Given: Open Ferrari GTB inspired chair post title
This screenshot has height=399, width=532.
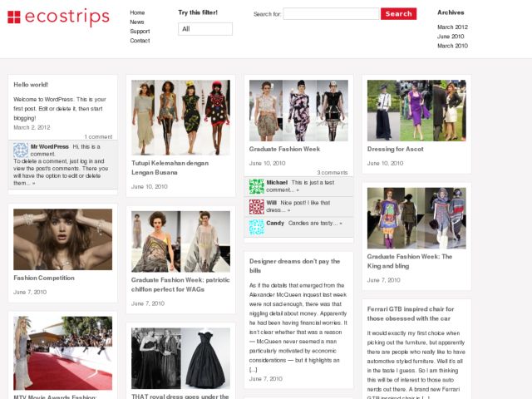Looking at the screenshot, I should pyautogui.click(x=411, y=313).
